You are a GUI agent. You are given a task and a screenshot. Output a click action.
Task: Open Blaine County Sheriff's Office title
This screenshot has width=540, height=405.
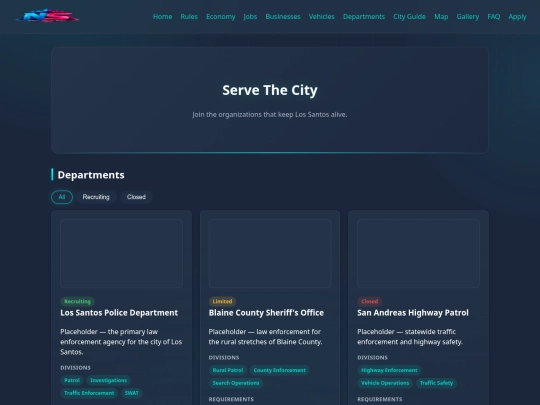pyautogui.click(x=266, y=313)
